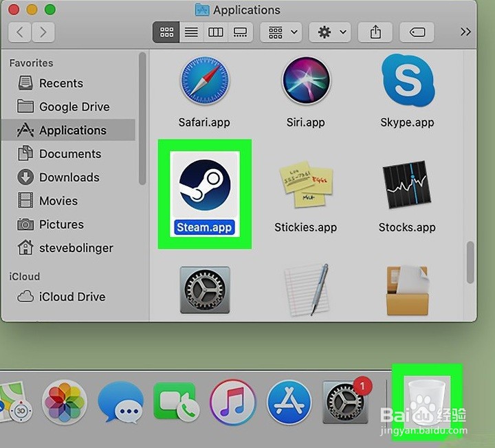495x448 pixels.
Task: Select the Steam.app icon
Action: click(205, 186)
